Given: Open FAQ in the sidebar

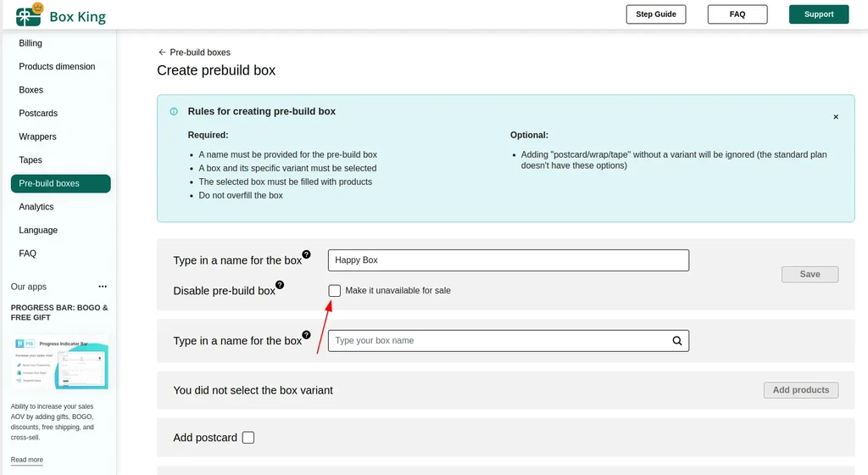Looking at the screenshot, I should point(28,254).
